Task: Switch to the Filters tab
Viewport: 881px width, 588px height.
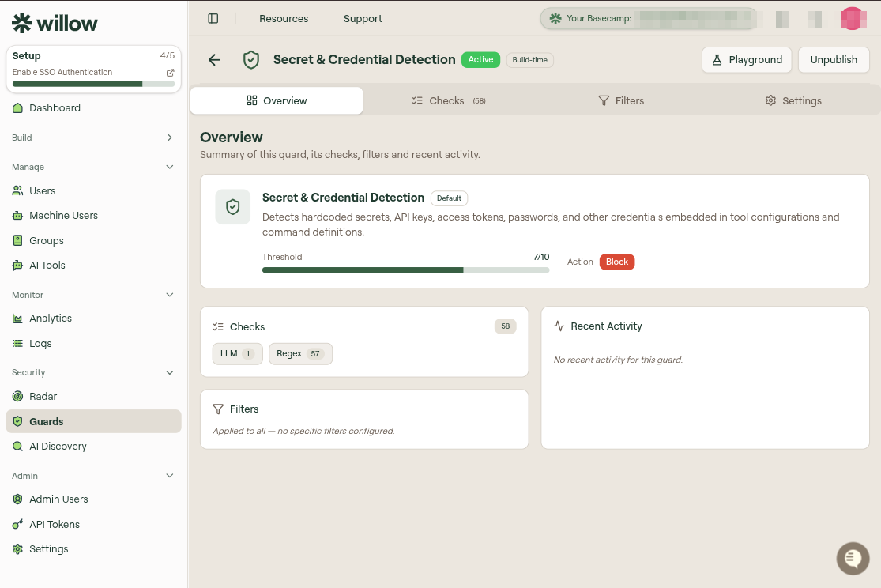Action: (x=621, y=100)
